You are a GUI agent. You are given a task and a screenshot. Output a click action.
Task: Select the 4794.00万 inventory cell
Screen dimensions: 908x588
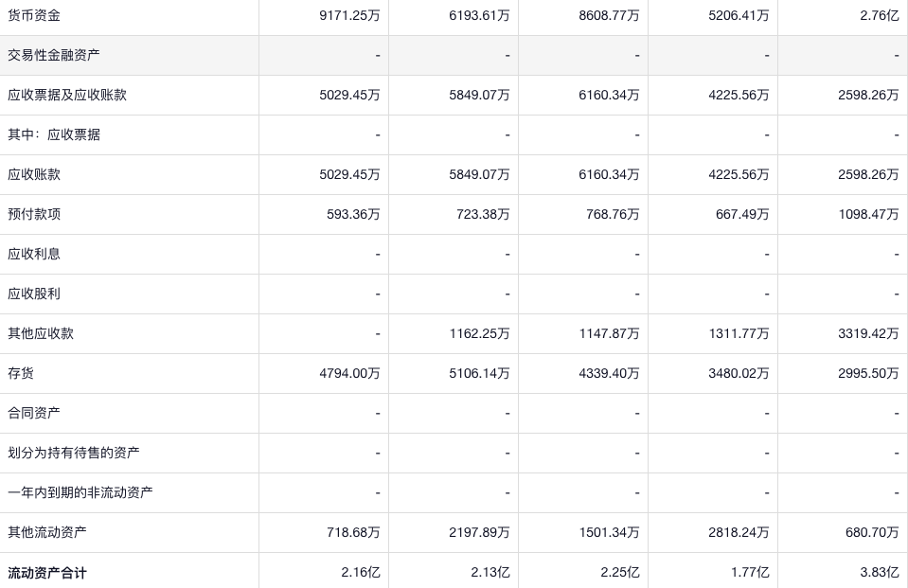pos(349,373)
